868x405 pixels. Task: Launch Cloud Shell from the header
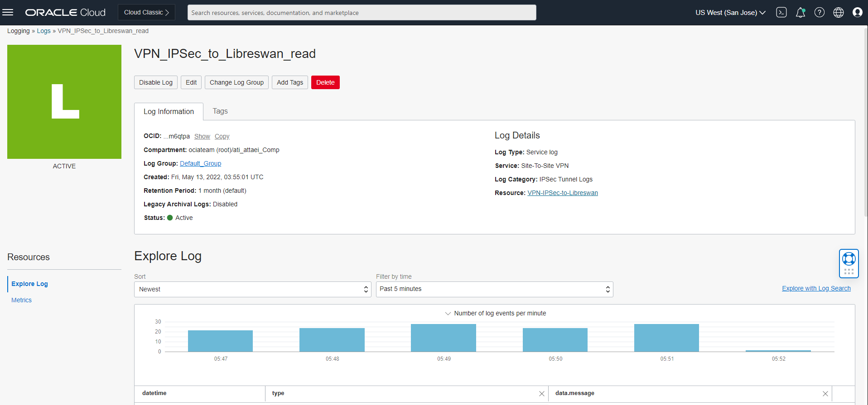pos(781,12)
